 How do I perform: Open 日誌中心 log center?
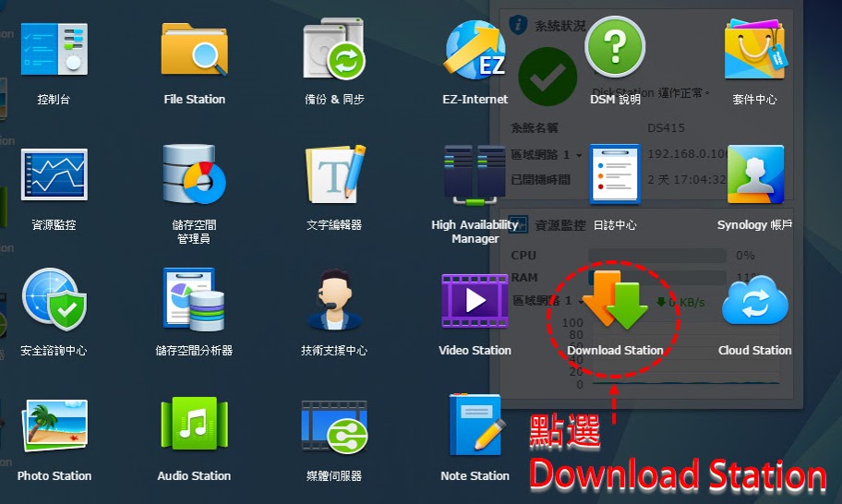tap(615, 174)
